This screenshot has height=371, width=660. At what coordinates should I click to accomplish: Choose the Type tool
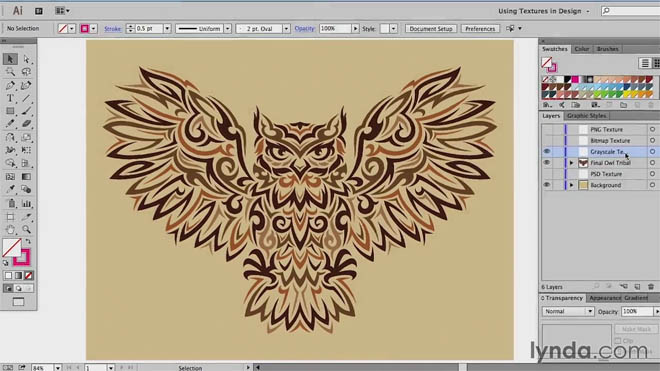(10, 99)
